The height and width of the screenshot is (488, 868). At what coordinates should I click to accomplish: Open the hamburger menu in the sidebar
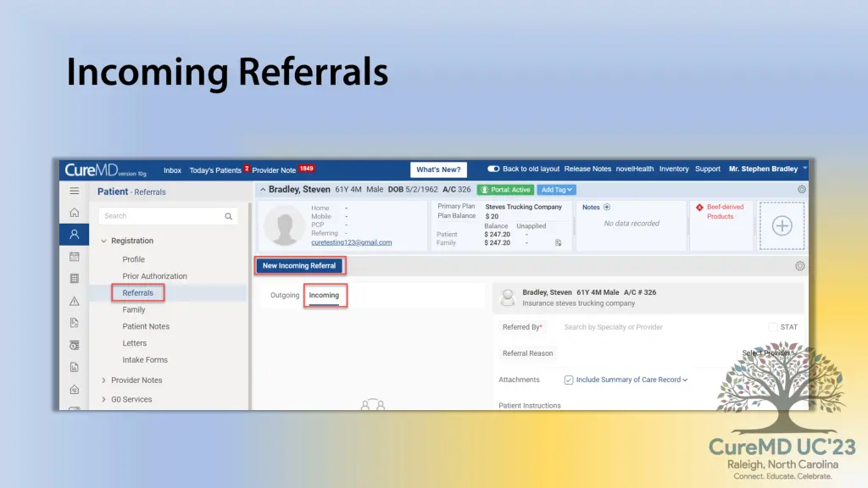75,191
